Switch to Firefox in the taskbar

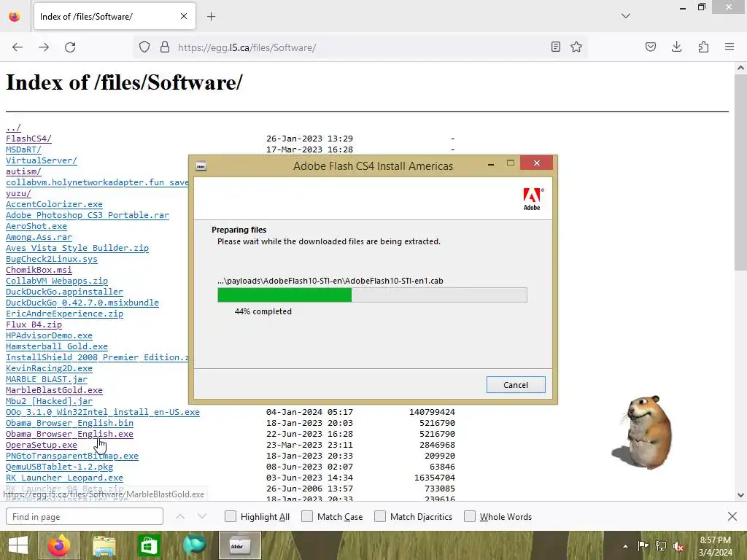59,545
